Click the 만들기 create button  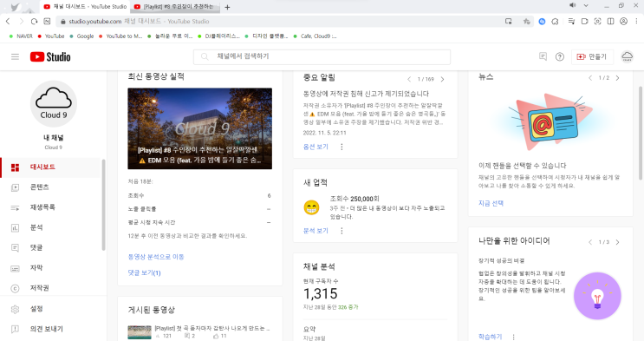592,56
